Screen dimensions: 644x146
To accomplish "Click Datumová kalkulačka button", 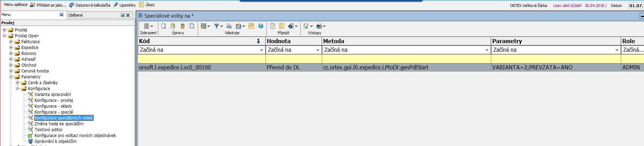I will coord(93,5).
